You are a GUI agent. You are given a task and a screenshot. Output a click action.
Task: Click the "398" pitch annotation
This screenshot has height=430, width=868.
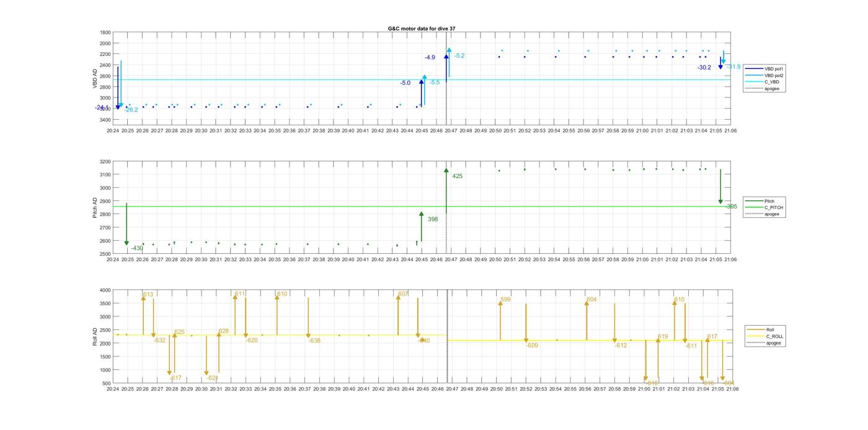tap(433, 219)
